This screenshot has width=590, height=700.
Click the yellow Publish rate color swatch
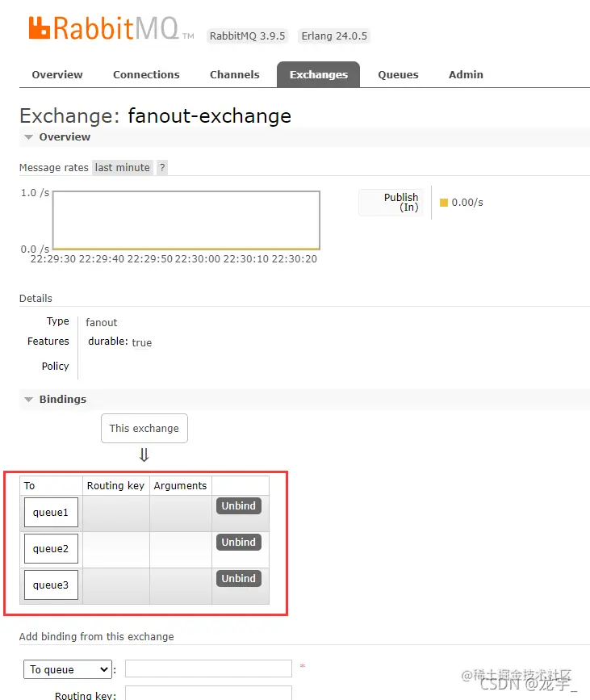[444, 202]
